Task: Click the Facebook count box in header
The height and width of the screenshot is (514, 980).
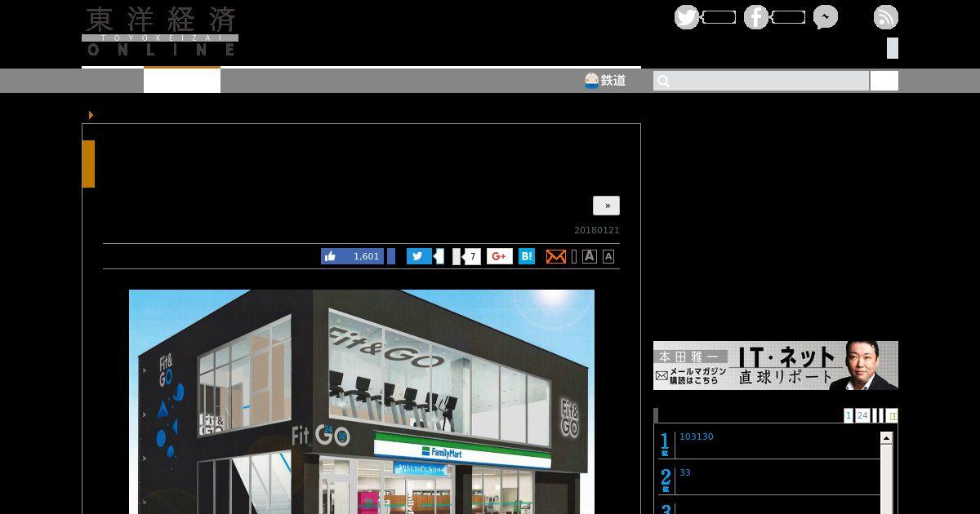Action: (788, 17)
